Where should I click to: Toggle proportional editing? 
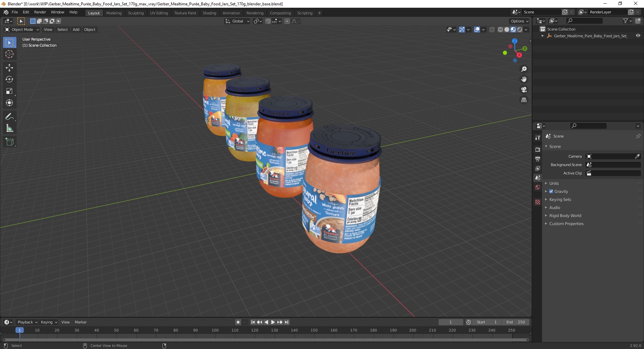point(287,21)
